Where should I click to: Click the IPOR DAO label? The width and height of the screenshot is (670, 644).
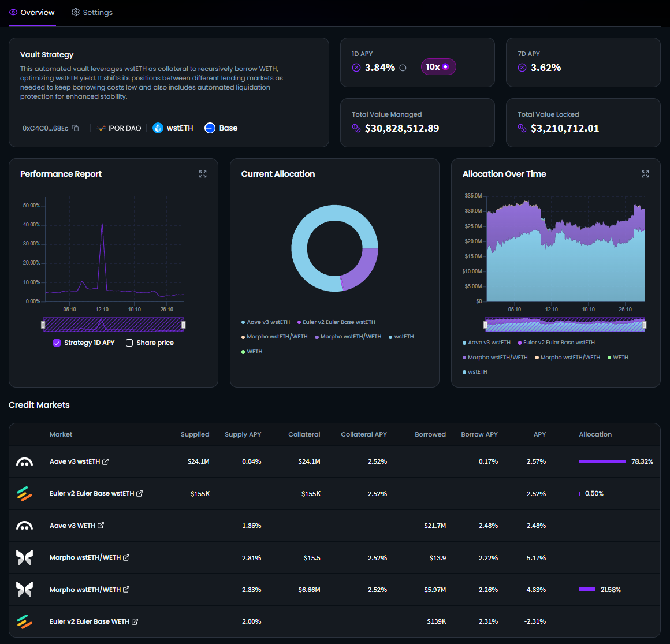(x=124, y=128)
